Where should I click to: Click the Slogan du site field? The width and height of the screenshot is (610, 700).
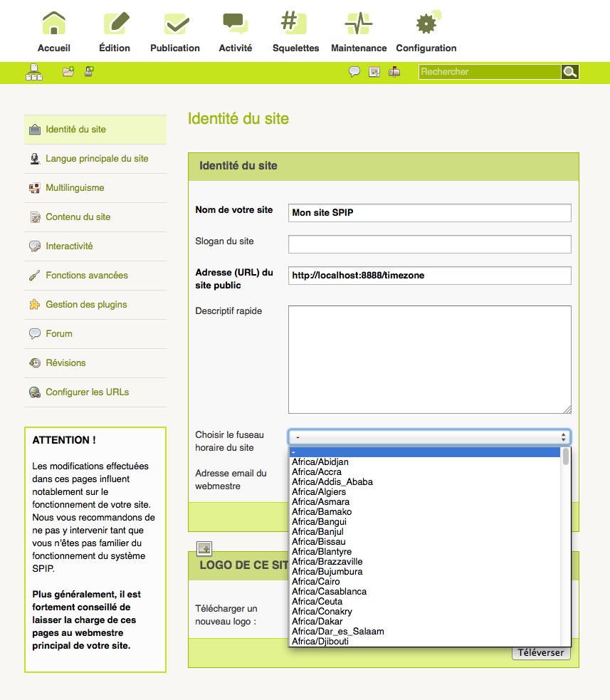(x=429, y=244)
